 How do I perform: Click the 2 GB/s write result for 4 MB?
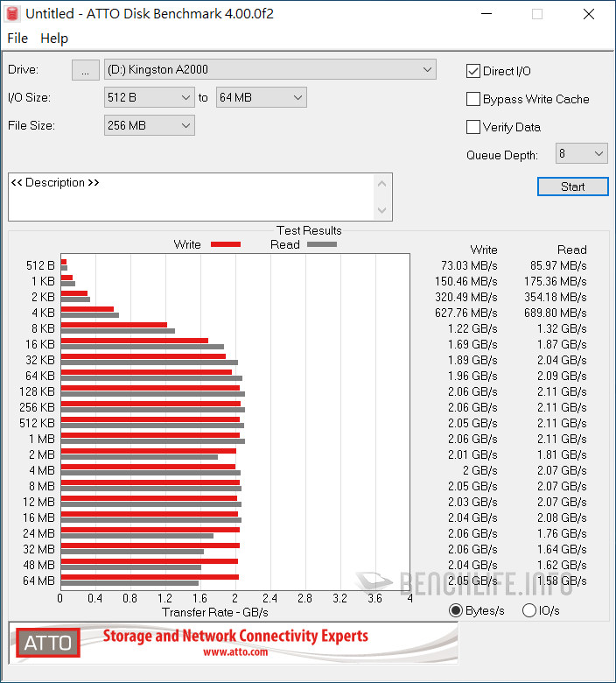tap(479, 470)
